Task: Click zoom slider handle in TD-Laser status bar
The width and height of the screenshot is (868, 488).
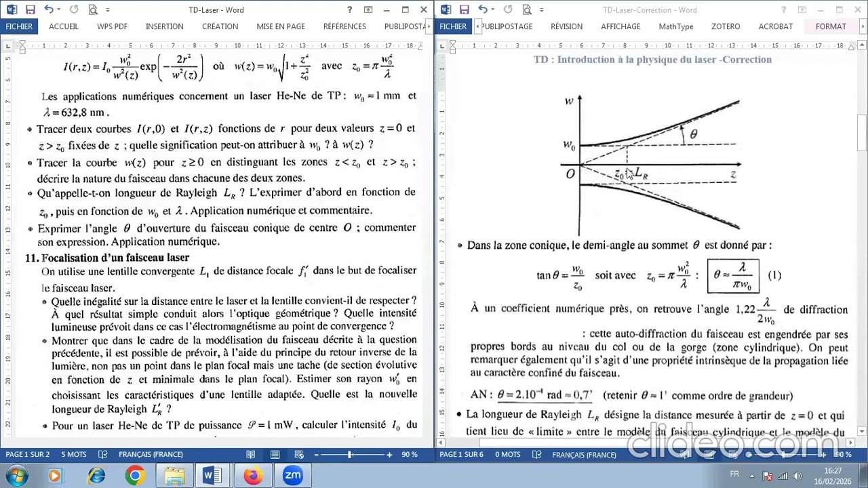Action: (x=350, y=455)
